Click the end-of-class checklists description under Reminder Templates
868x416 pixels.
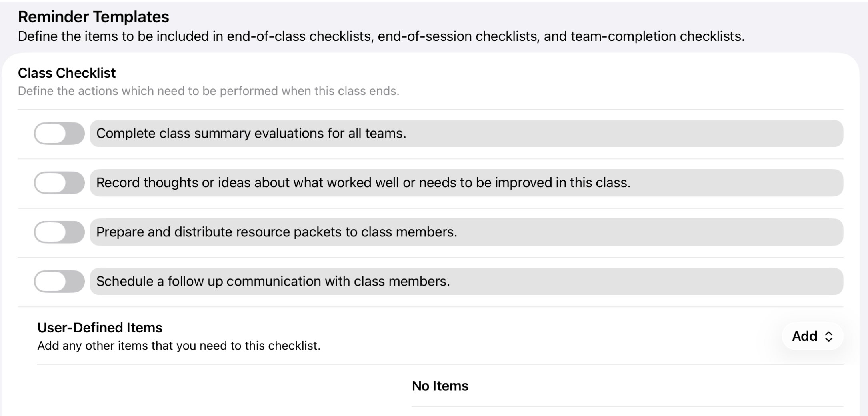(381, 36)
